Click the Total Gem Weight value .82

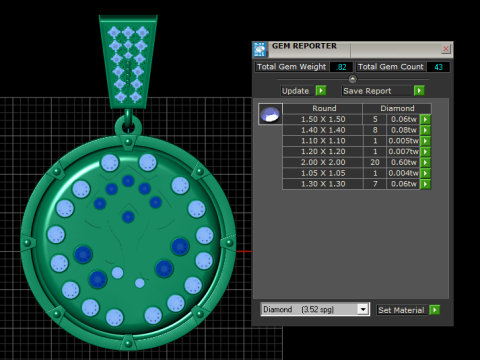point(341,67)
